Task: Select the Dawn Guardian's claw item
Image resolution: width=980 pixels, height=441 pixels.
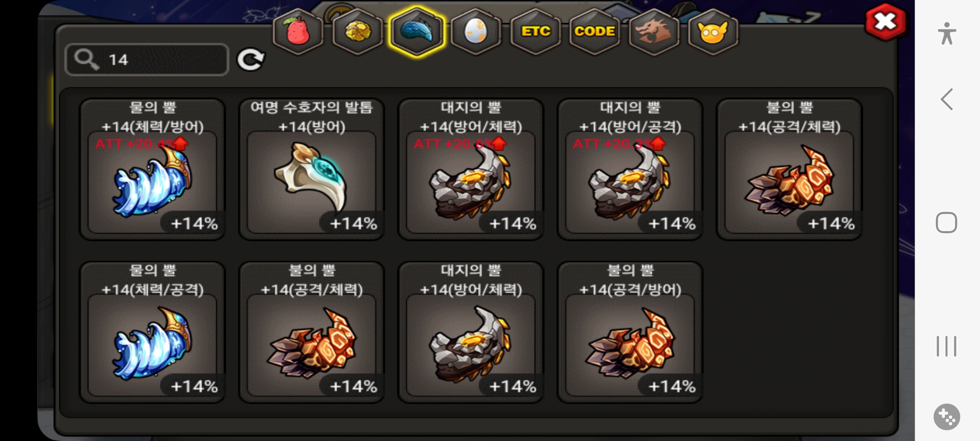Action: [312, 169]
